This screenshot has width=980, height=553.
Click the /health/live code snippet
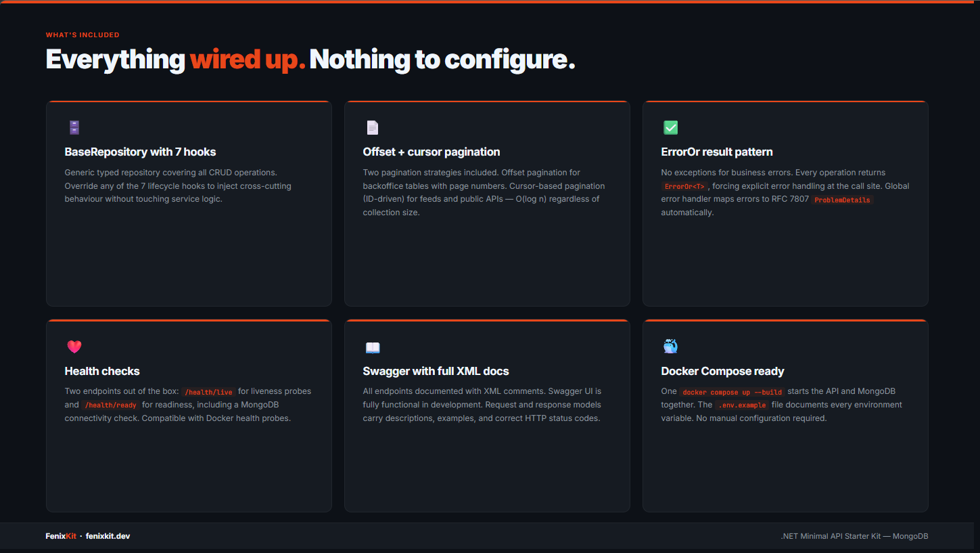tap(208, 392)
